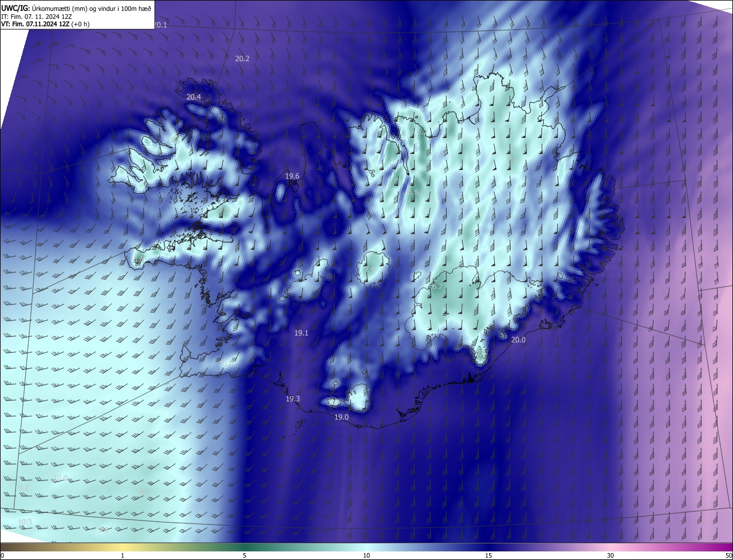
Task: Click the 6.7 value label
Action: click(x=437, y=287)
